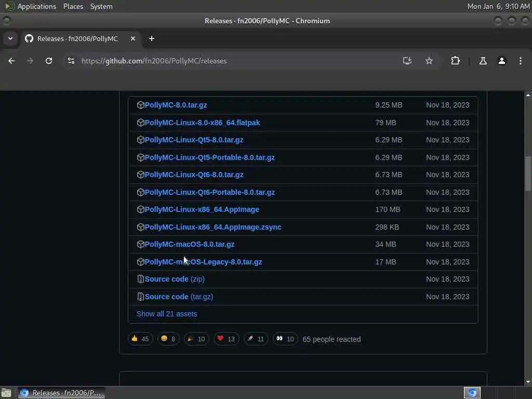
Task: Click the 170 MB size text
Action: pyautogui.click(x=388, y=210)
